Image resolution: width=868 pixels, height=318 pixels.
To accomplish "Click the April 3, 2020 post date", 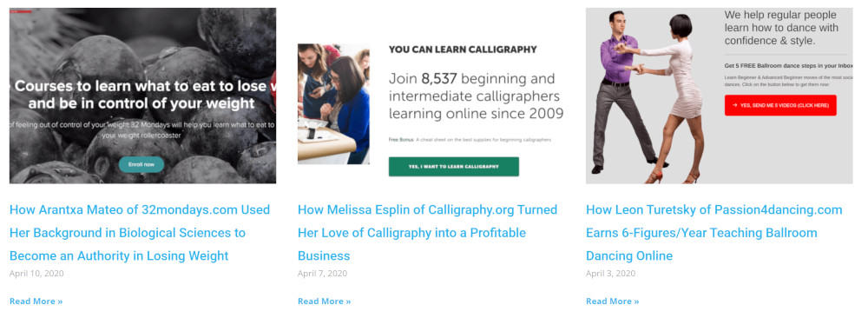I will [611, 274].
